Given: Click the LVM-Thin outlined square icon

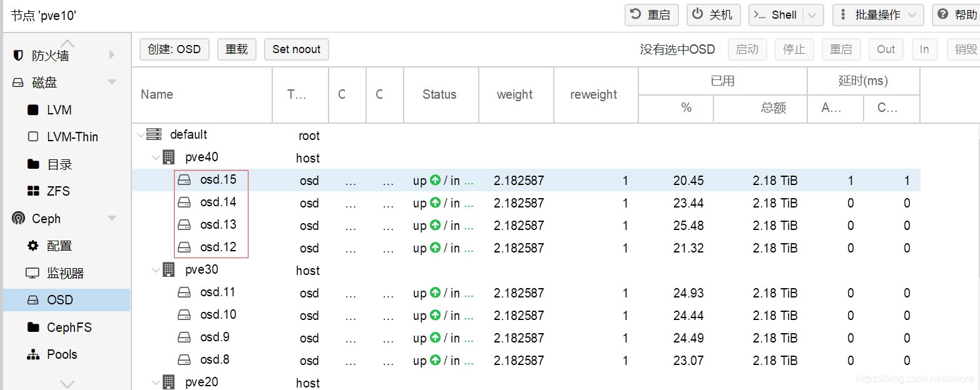Looking at the screenshot, I should coord(33,137).
